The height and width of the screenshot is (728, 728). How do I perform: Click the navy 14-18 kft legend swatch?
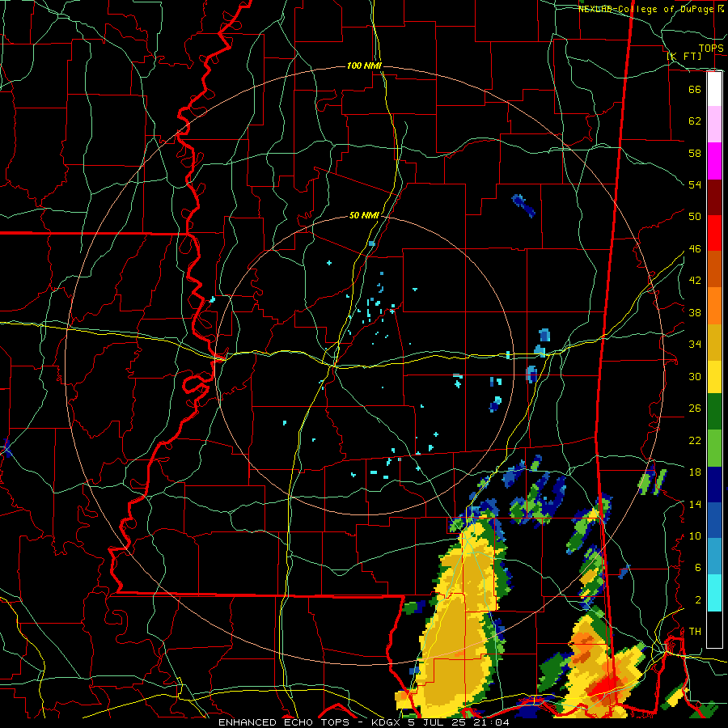click(714, 485)
